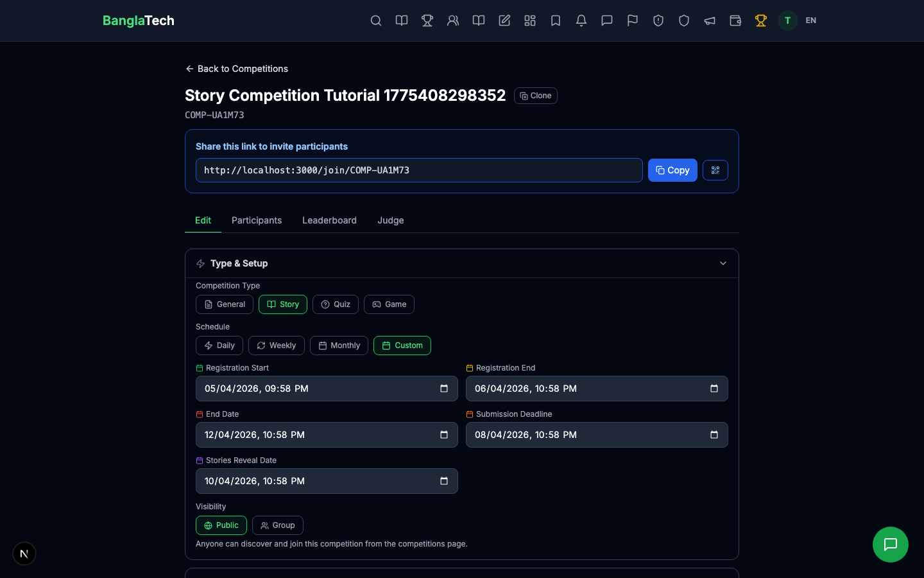Show the QR code for the invite link

point(715,170)
